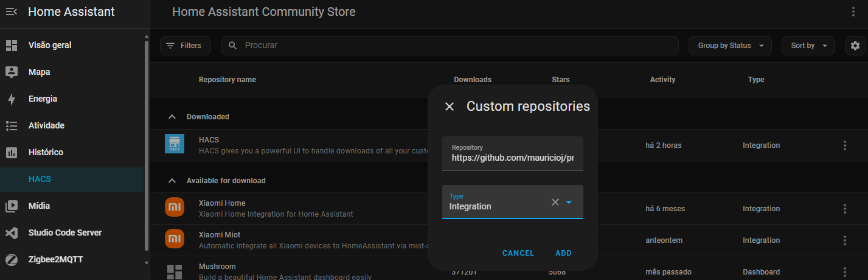The height and width of the screenshot is (280, 868).
Task: Open the Xiaomi Miot repository
Action: click(509, 240)
